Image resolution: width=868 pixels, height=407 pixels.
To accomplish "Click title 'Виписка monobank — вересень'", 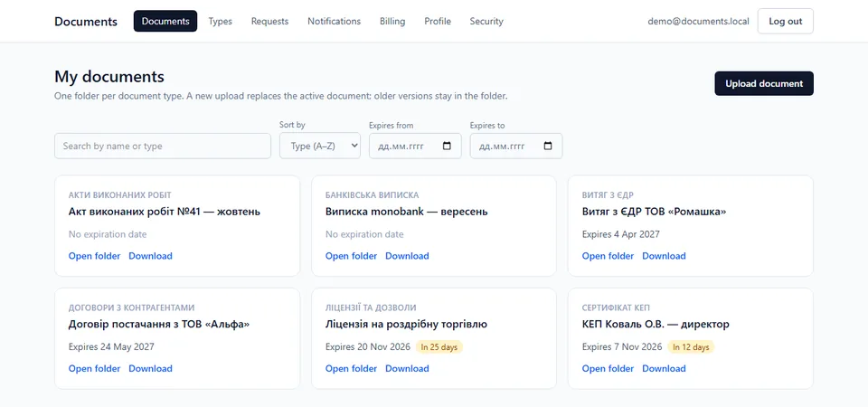I will 407,212.
